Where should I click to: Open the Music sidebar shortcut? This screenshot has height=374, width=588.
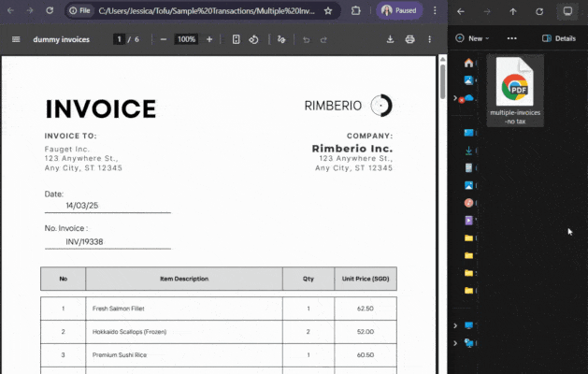click(468, 203)
